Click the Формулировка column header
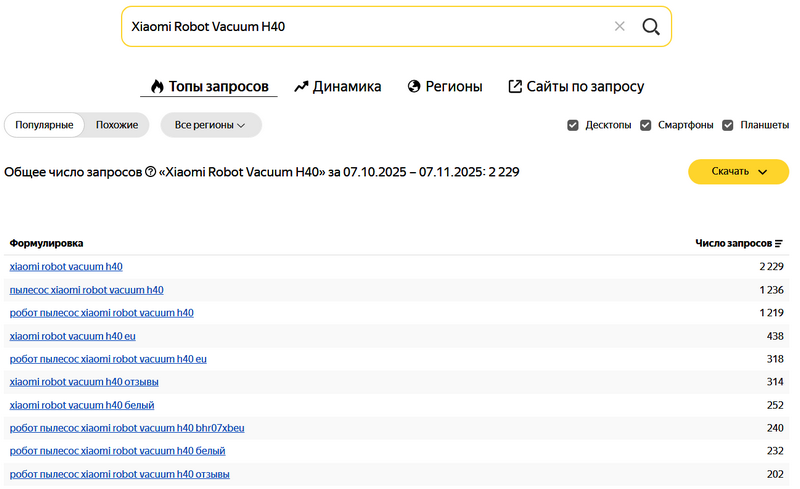 point(47,243)
